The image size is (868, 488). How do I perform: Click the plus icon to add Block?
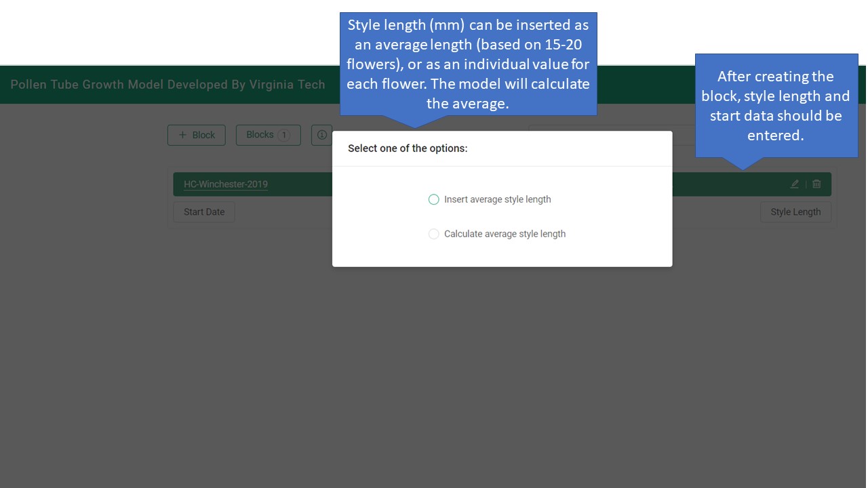(182, 135)
